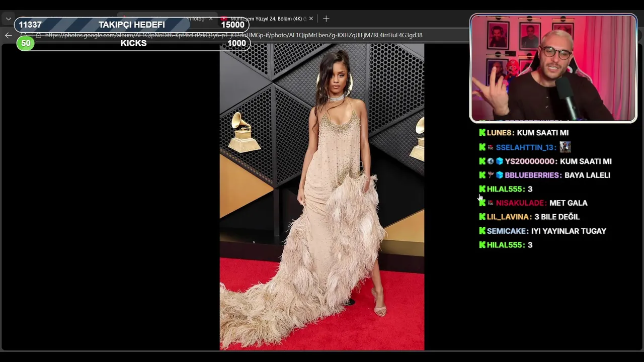Select chat message text 'MET GALA'
The height and width of the screenshot is (362, 644).
click(569, 203)
